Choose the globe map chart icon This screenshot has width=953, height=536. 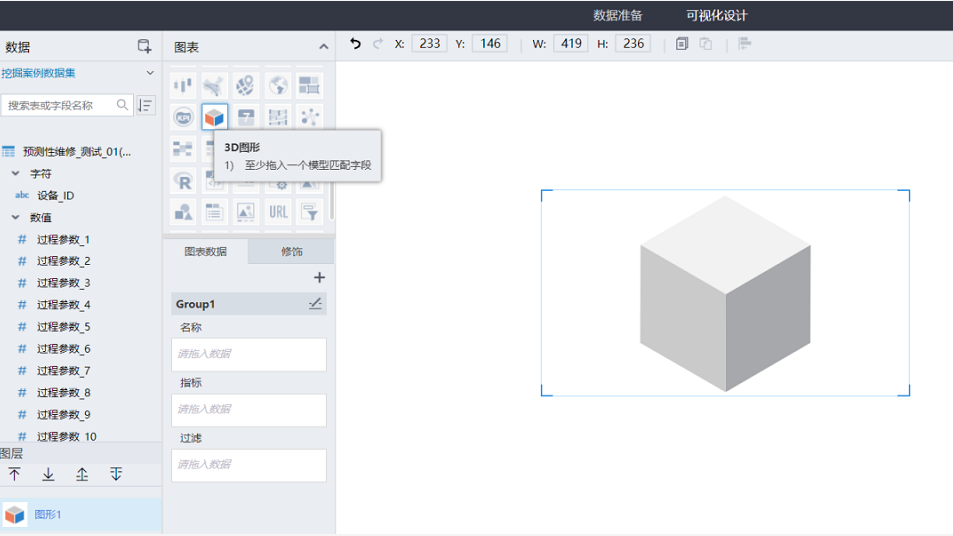coord(278,86)
